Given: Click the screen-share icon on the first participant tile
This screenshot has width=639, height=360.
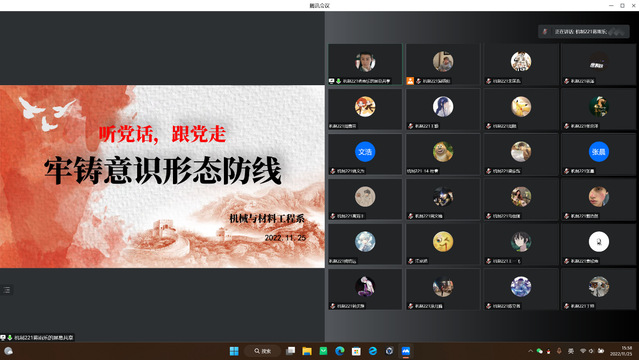Looking at the screenshot, I should (332, 81).
